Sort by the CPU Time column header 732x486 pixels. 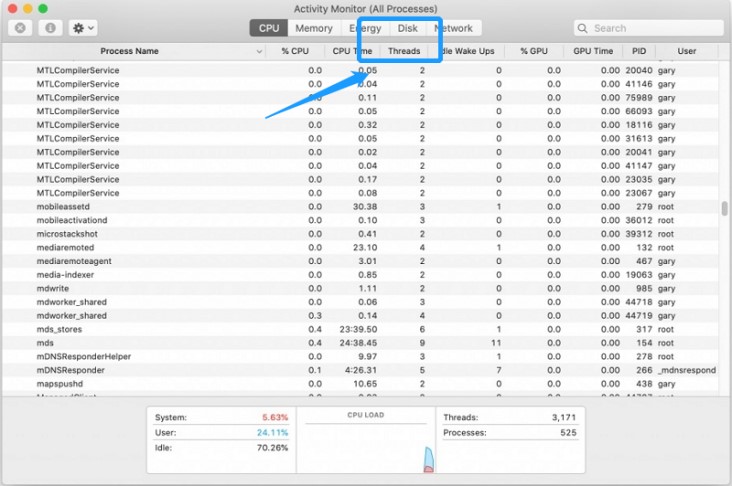coord(352,51)
